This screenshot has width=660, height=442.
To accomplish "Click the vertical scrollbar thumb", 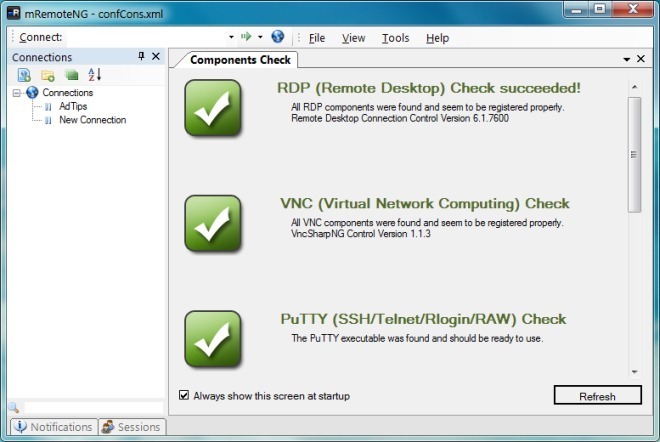I will (x=634, y=154).
